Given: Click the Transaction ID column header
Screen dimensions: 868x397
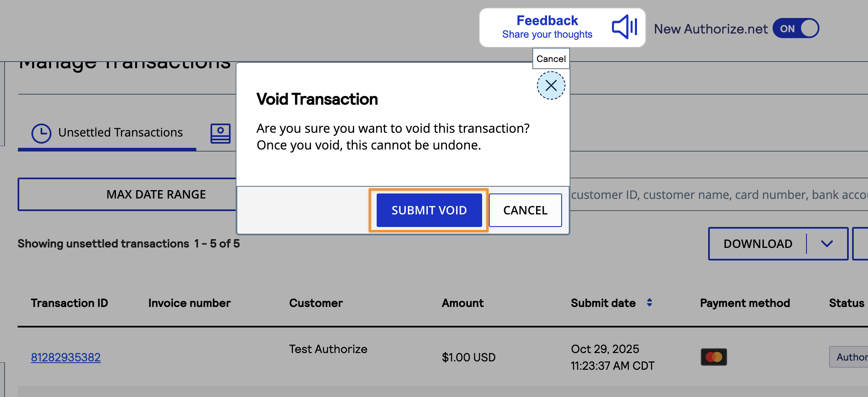Looking at the screenshot, I should 69,303.
